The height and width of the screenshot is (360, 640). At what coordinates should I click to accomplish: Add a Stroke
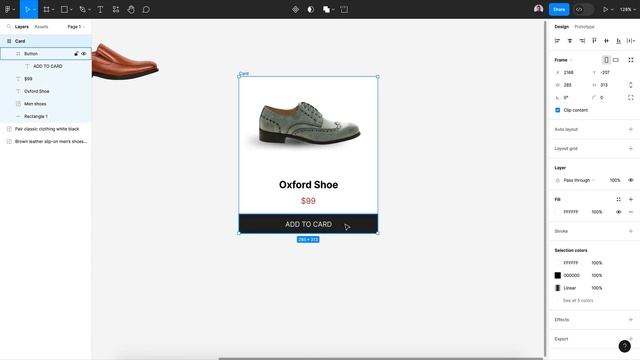click(631, 231)
